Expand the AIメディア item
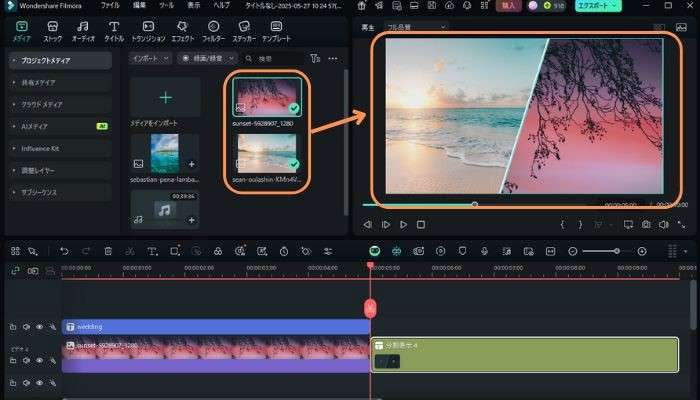Image resolution: width=700 pixels, height=400 pixels. (x=60, y=126)
